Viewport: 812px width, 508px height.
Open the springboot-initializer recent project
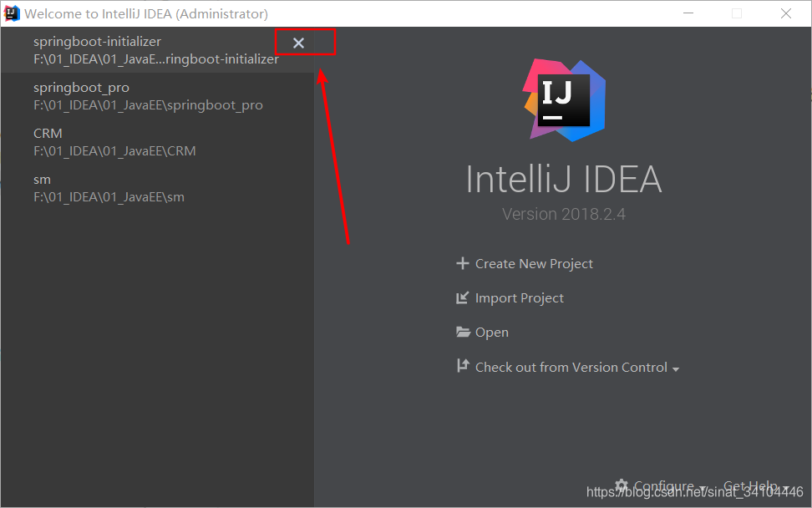point(157,50)
